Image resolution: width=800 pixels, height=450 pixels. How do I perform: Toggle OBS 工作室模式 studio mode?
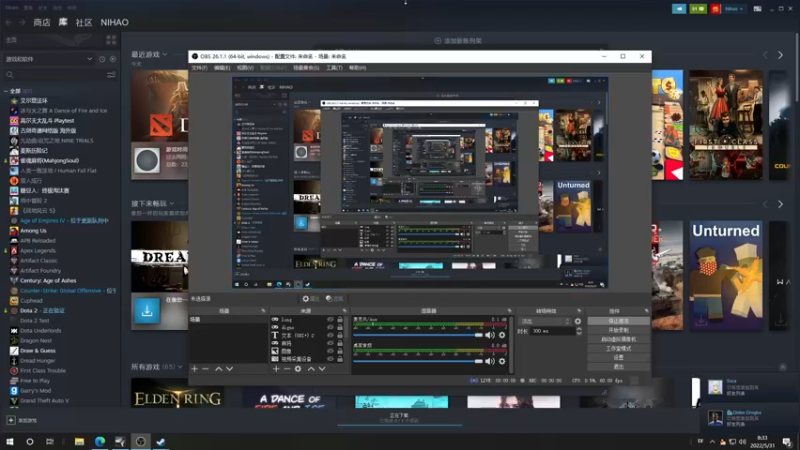pyautogui.click(x=618, y=348)
